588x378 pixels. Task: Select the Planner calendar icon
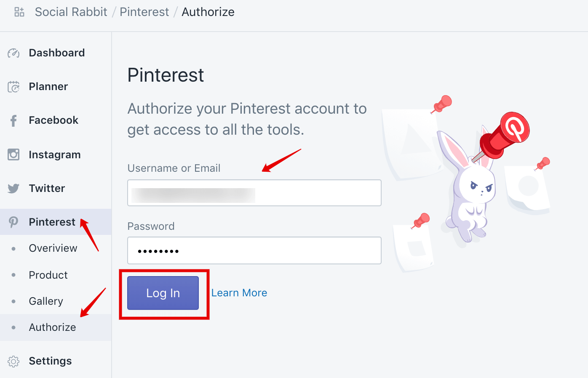(x=13, y=86)
